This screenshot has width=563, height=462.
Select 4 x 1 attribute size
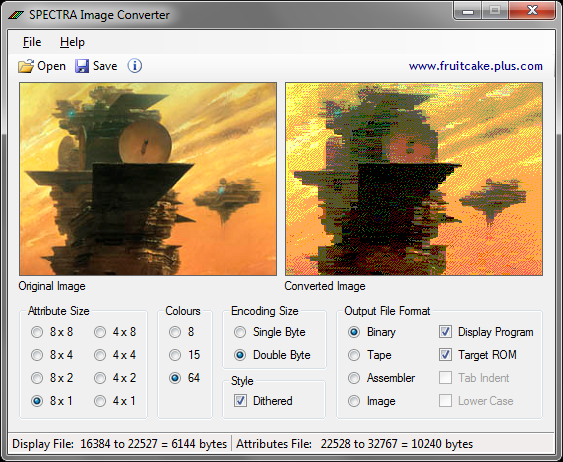pos(100,401)
